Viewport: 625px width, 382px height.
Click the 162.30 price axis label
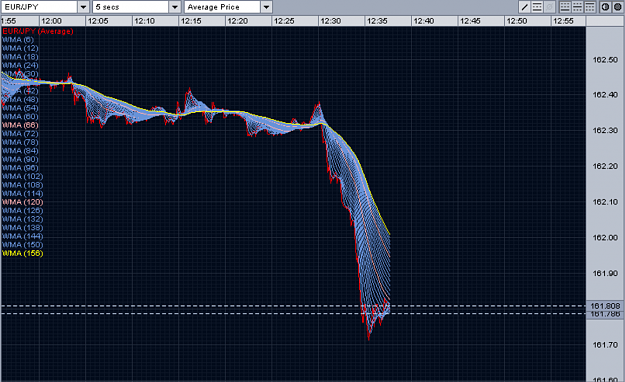605,131
